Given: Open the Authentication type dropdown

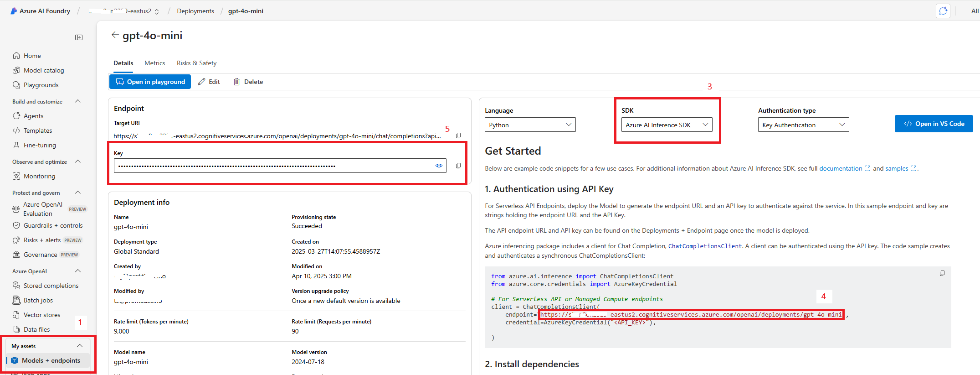Looking at the screenshot, I should point(803,125).
